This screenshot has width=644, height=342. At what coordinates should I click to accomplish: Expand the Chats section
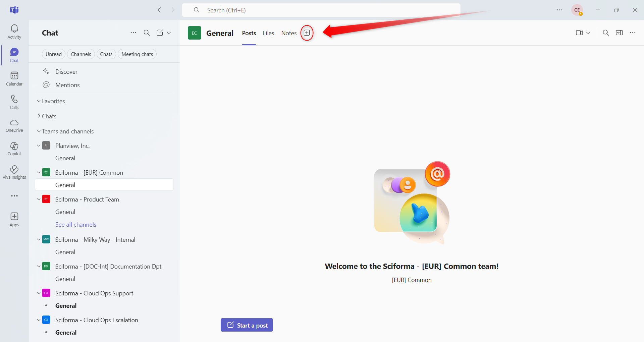[x=49, y=116]
